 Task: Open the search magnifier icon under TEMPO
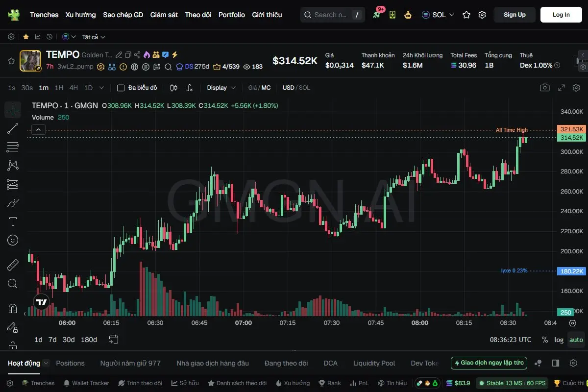pyautogui.click(x=168, y=67)
